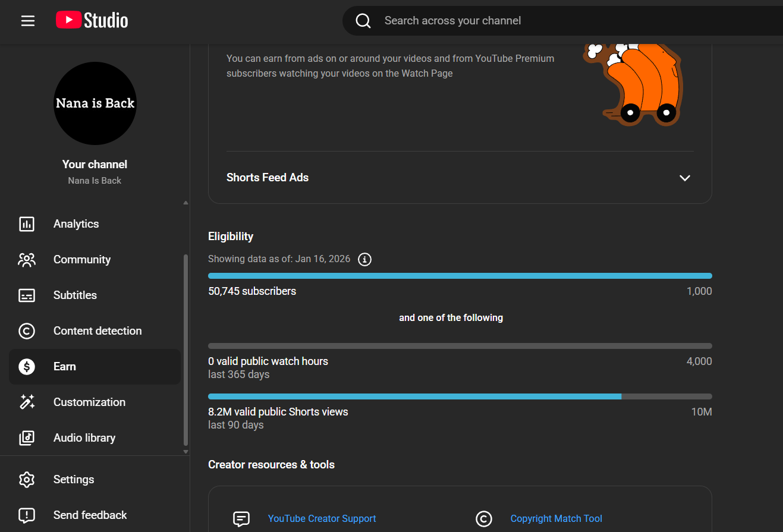Click the YouTube Studio logo
The width and height of the screenshot is (783, 532).
[92, 21]
